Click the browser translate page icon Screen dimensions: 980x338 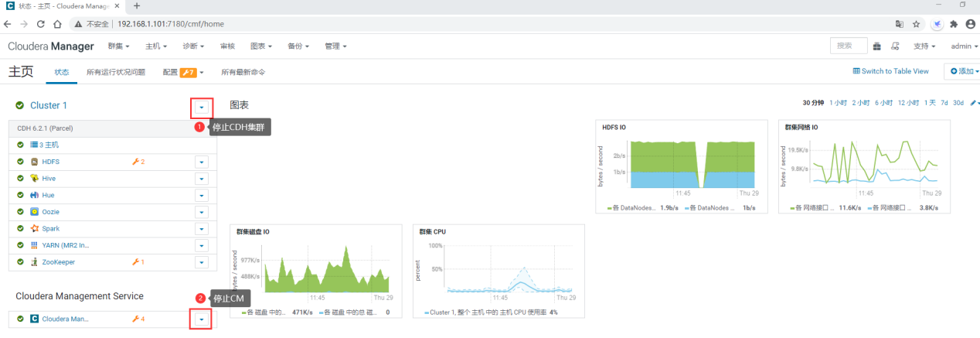pyautogui.click(x=899, y=24)
